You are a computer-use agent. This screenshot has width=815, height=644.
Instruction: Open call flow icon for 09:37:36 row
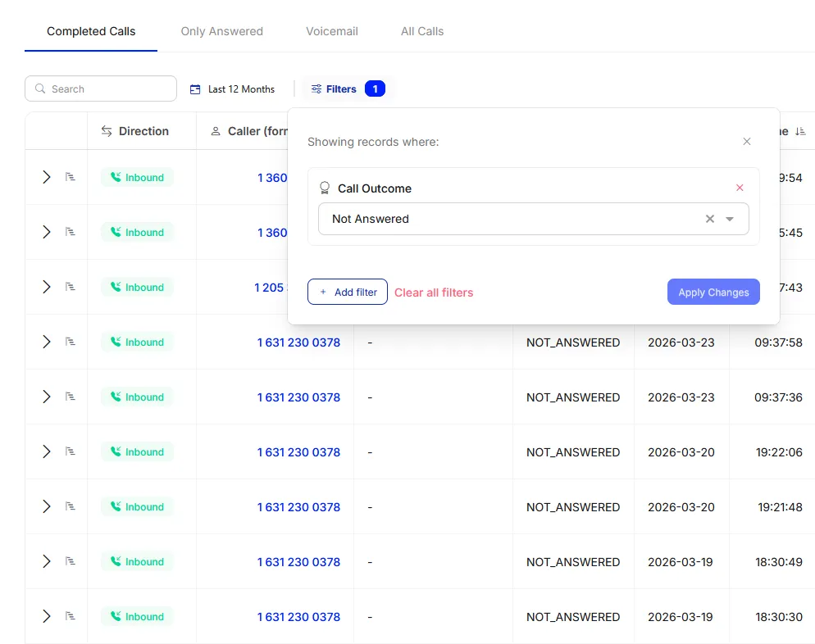click(x=71, y=397)
